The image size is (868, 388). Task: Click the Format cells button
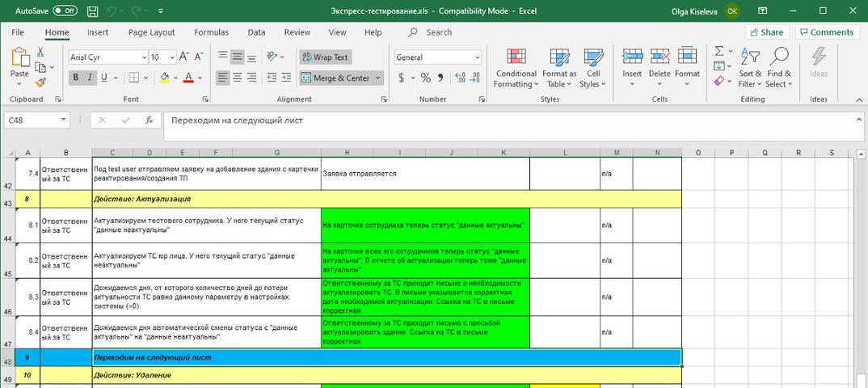click(x=687, y=69)
